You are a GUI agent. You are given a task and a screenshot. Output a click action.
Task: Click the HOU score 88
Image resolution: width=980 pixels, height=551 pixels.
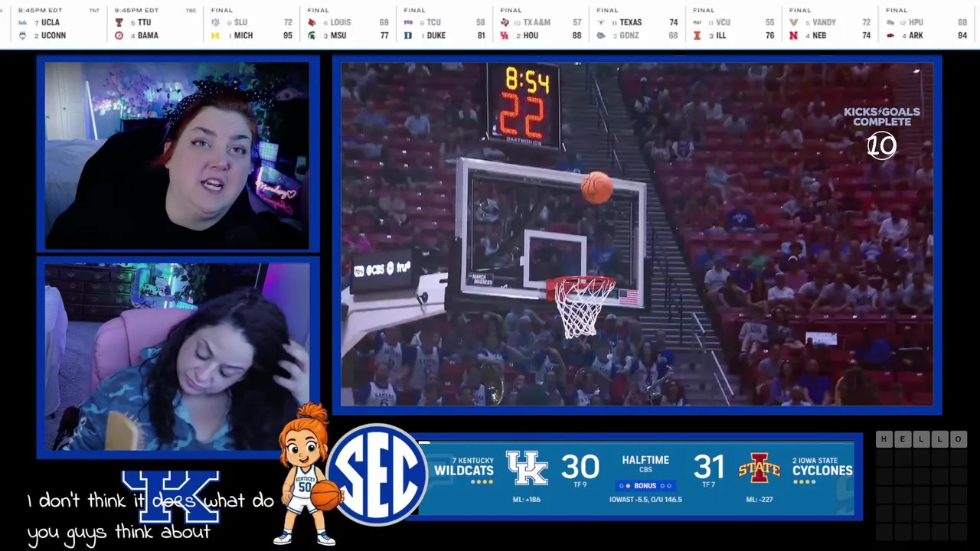pos(577,36)
